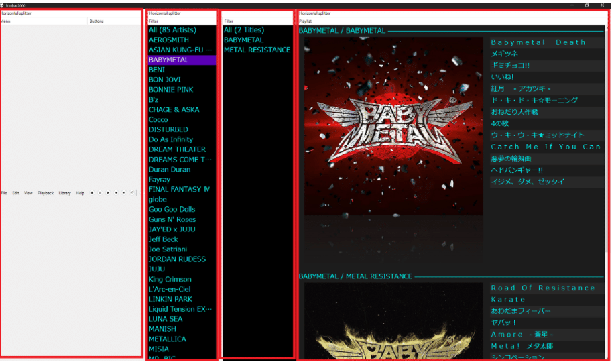Click the METAL RESISTANCE album cover art

[393, 320]
